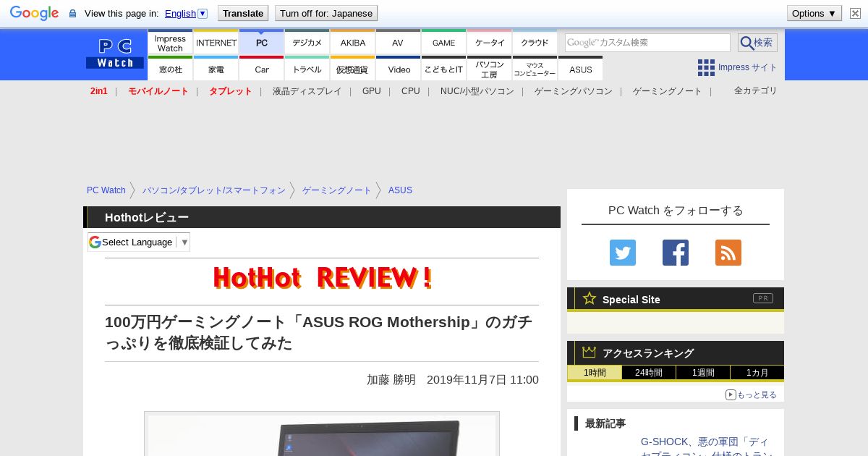868x456 pixels.
Task: Open the CPU category link
Action: tap(411, 91)
